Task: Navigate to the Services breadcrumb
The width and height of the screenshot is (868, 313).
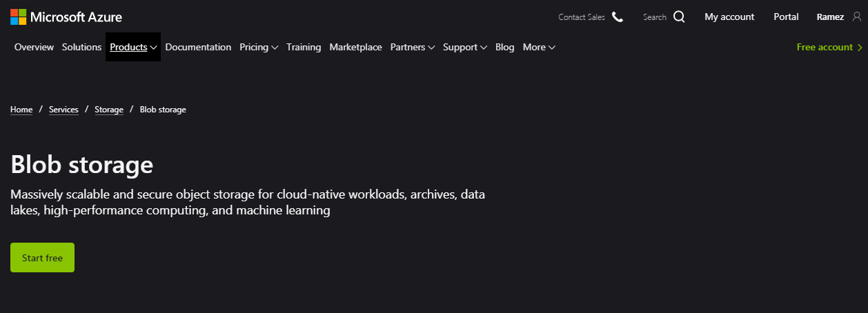Action: [63, 110]
